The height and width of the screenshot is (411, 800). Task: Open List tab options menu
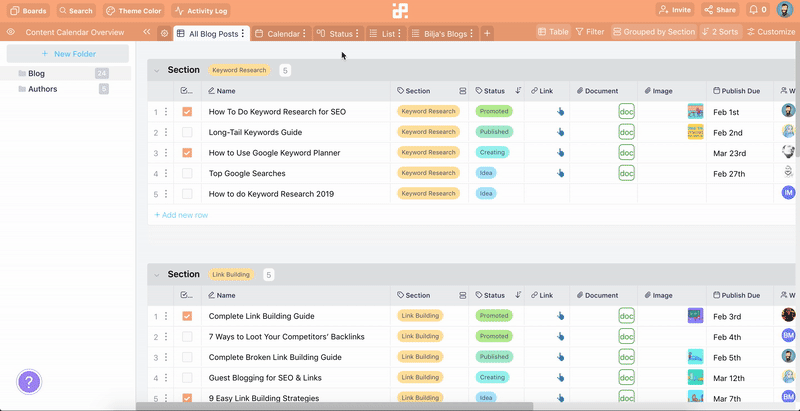(x=399, y=34)
